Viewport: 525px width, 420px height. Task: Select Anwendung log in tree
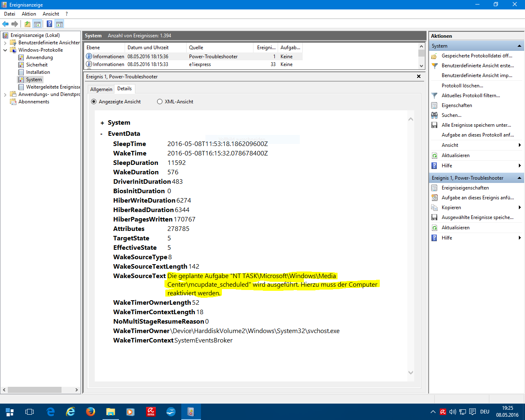pos(39,57)
